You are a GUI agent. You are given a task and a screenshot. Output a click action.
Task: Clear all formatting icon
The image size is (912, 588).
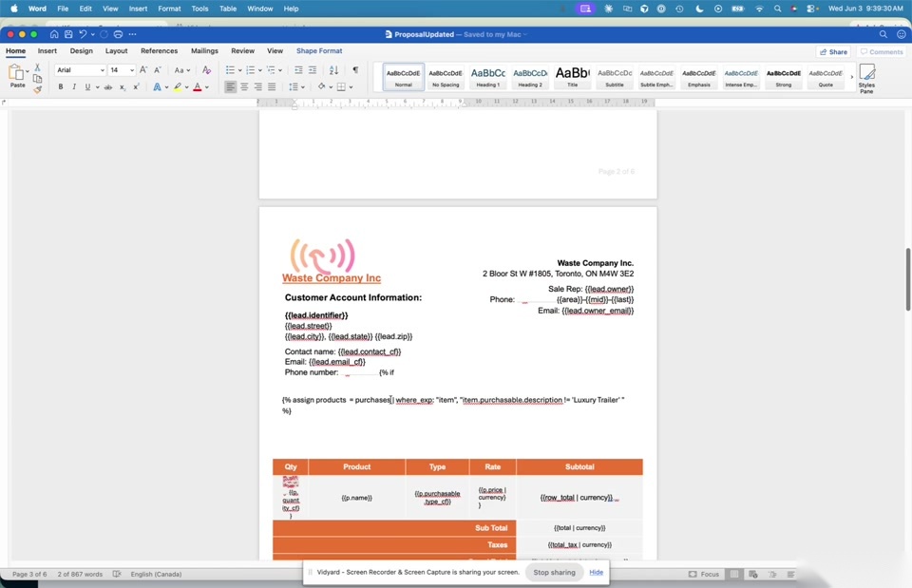coord(206,69)
